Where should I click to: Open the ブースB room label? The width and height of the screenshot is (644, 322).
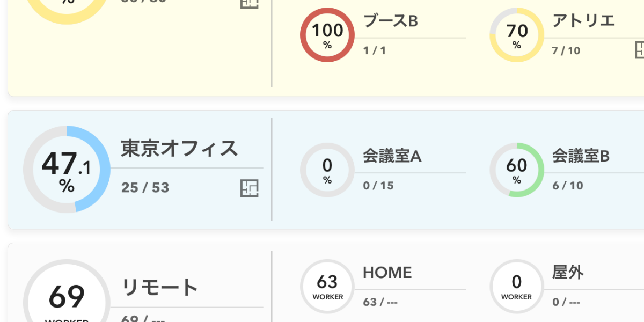[391, 21]
